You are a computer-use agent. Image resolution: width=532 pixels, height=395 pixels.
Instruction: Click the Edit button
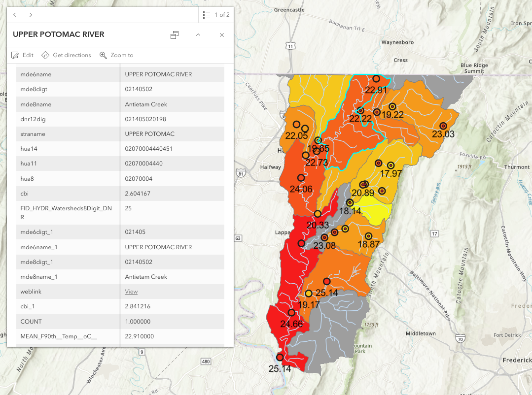23,55
